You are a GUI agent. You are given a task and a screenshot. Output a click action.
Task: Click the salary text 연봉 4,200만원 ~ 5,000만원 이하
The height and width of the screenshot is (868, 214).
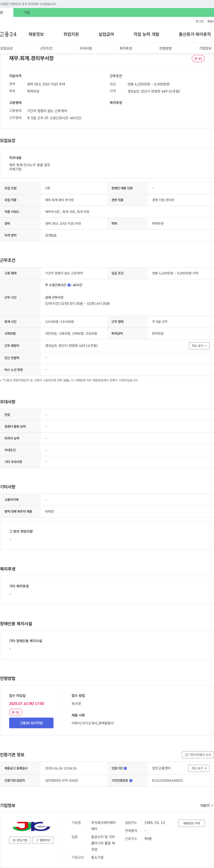tap(175, 273)
